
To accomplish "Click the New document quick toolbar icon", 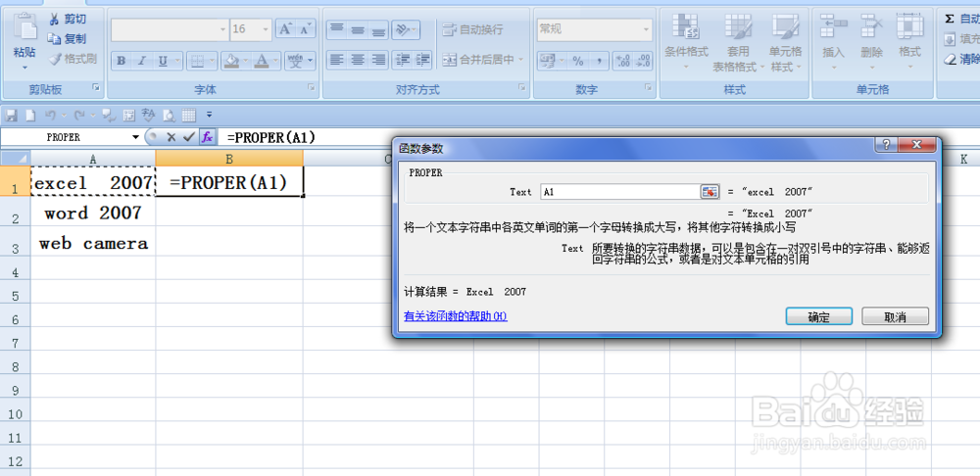I will coord(30,115).
